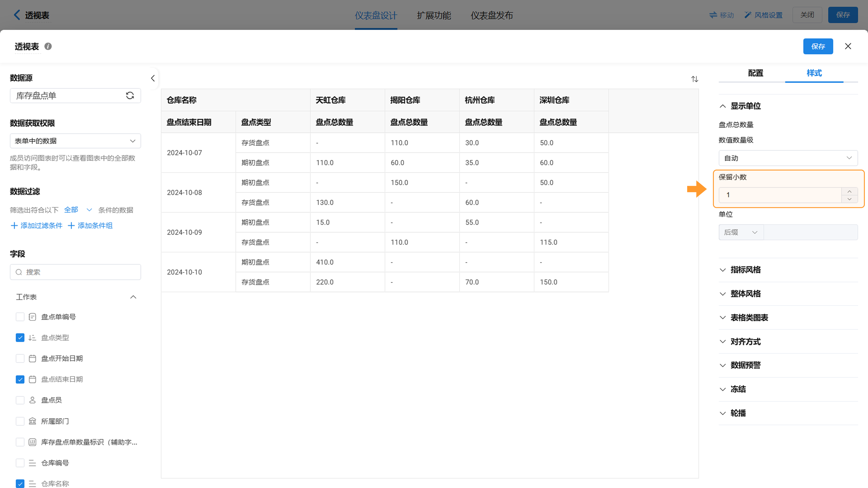
Task: Check the 盘点员 field checkbox
Action: tap(20, 400)
